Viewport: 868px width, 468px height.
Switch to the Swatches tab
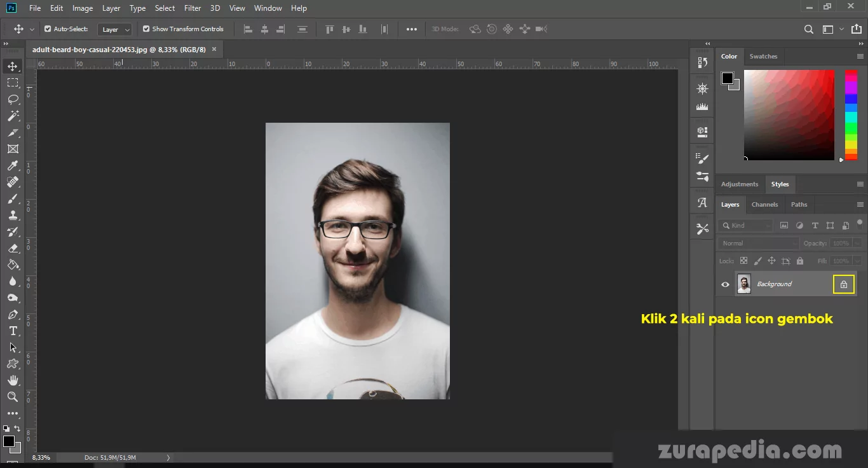pyautogui.click(x=763, y=57)
